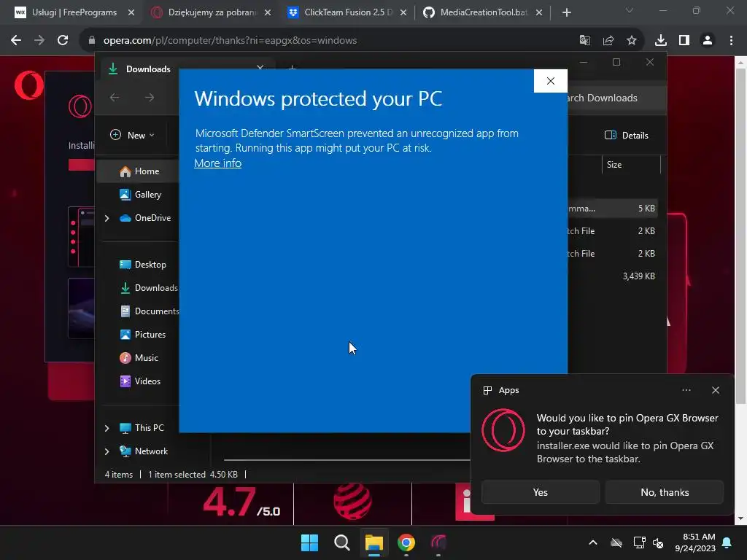Click the red Opera logo on page
The width and height of the screenshot is (747, 560).
(x=28, y=86)
